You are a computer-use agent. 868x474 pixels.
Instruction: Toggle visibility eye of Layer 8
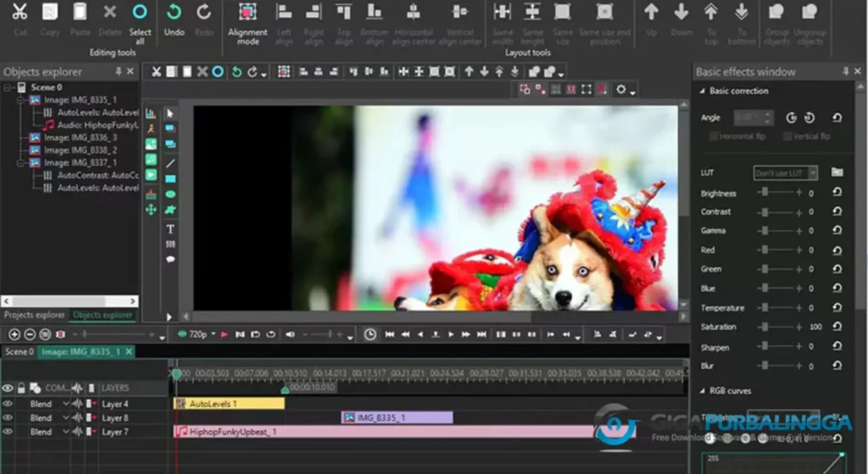[8, 417]
